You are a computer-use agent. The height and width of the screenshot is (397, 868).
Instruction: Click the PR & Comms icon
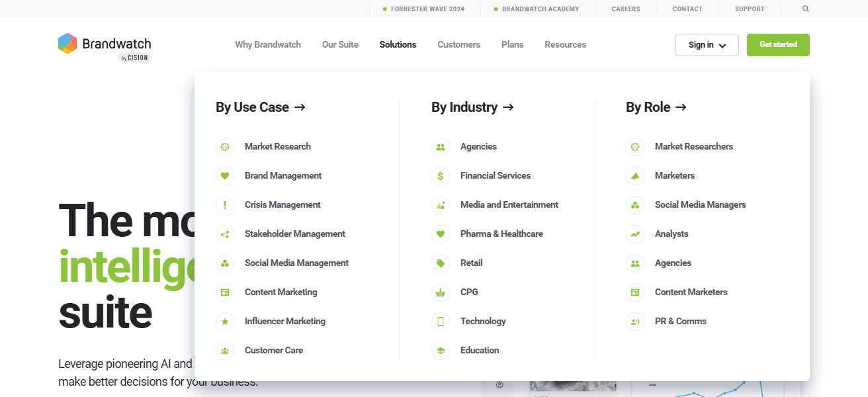(x=635, y=322)
